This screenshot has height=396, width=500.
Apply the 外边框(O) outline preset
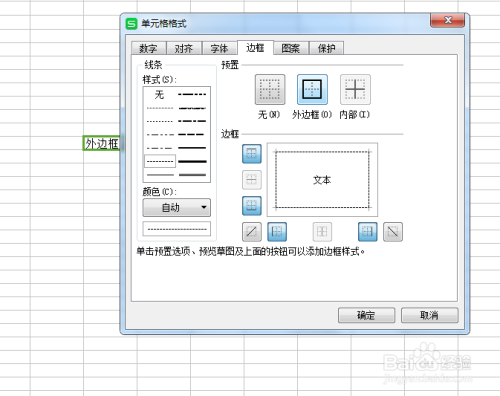coord(312,89)
